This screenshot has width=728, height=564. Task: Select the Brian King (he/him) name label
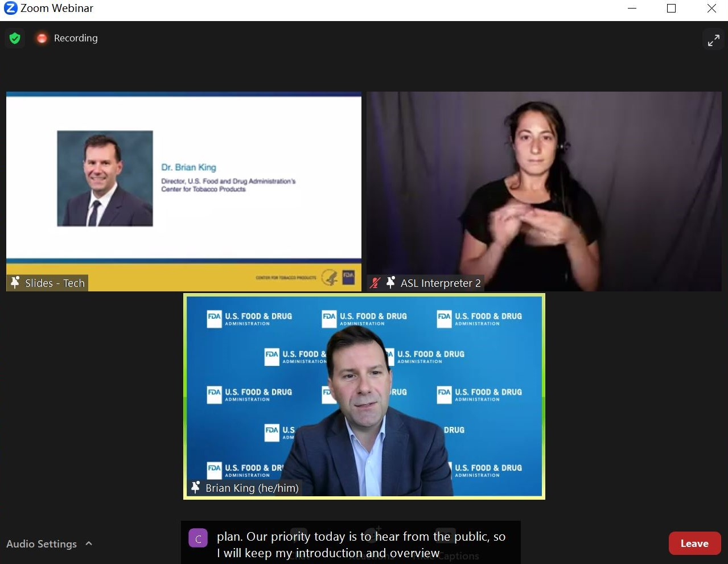click(252, 488)
